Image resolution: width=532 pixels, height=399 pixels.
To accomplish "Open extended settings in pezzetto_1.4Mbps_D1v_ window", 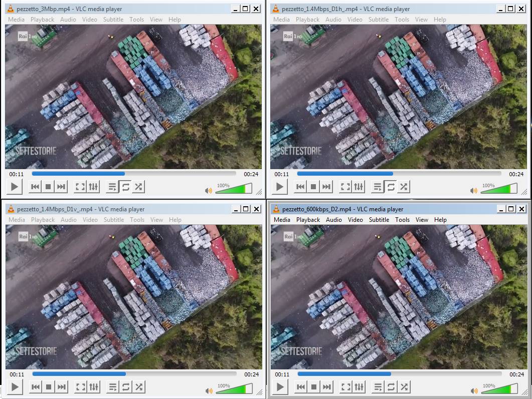I will [94, 387].
